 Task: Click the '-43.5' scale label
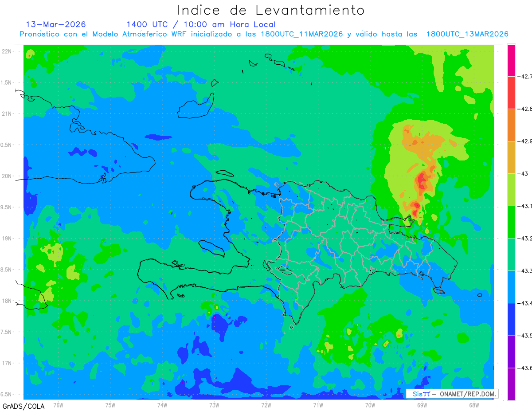(525, 335)
